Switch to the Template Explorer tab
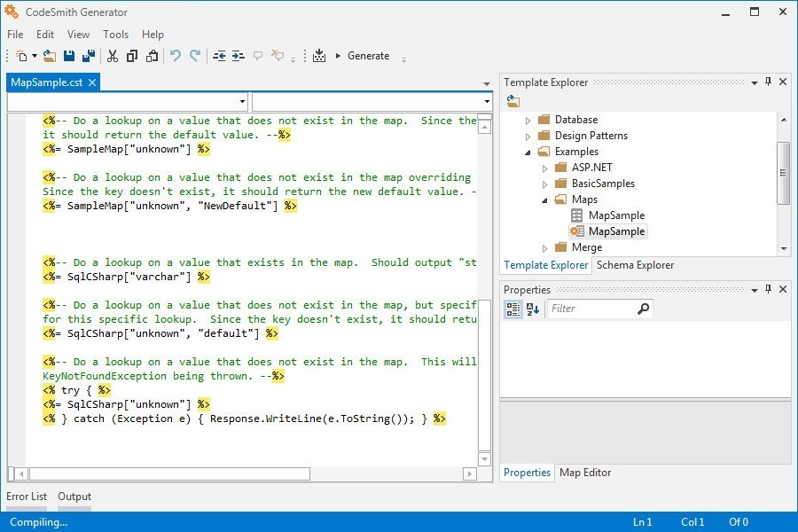The image size is (798, 532). (545, 265)
